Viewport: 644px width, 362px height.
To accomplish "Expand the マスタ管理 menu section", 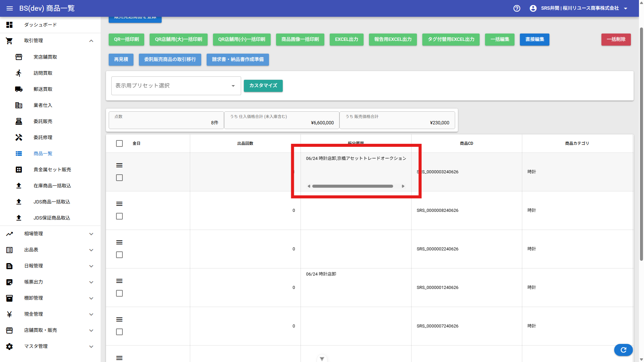I will [x=91, y=347].
